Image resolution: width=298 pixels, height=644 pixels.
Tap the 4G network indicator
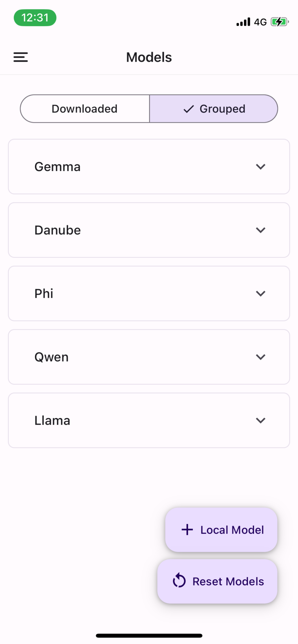pos(260,22)
